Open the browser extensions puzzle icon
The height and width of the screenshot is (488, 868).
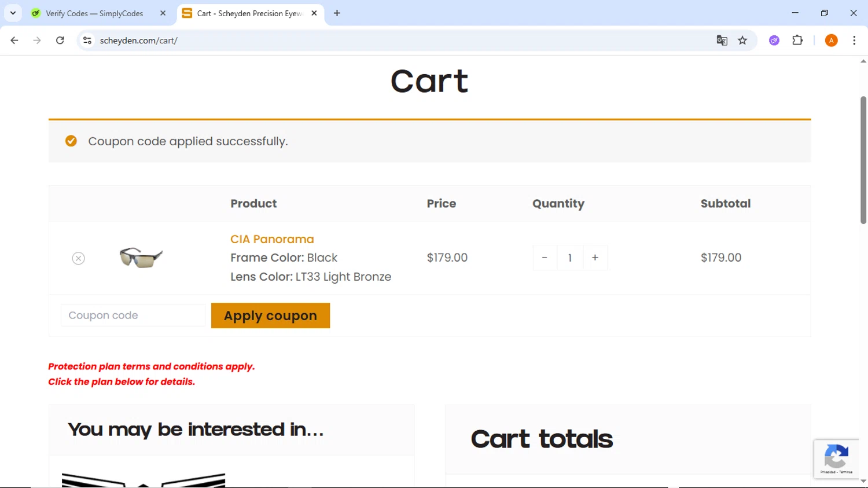(797, 41)
